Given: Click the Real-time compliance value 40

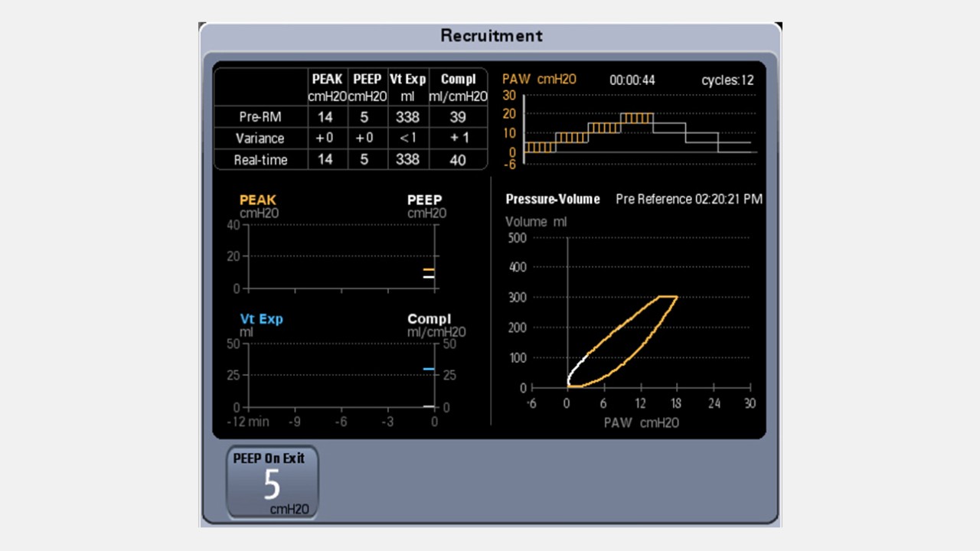Looking at the screenshot, I should pos(458,159).
